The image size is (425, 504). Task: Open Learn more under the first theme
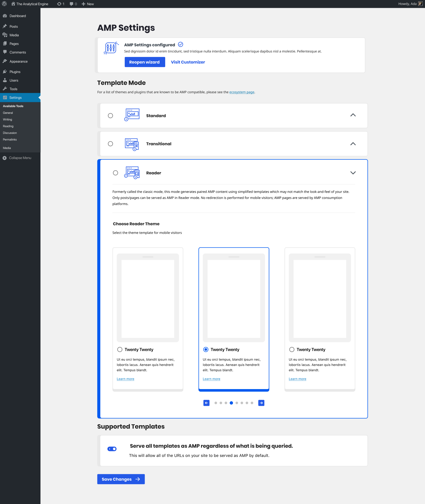[x=125, y=379]
